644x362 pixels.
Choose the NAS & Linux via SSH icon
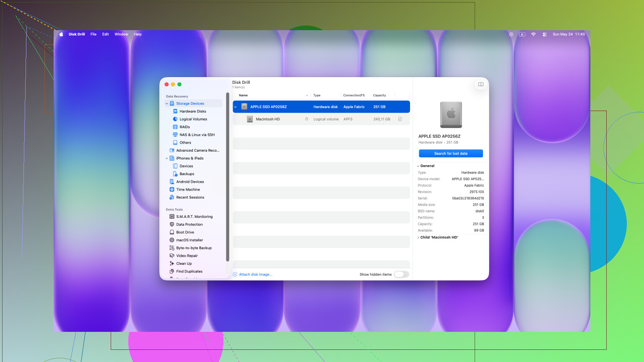pyautogui.click(x=175, y=135)
